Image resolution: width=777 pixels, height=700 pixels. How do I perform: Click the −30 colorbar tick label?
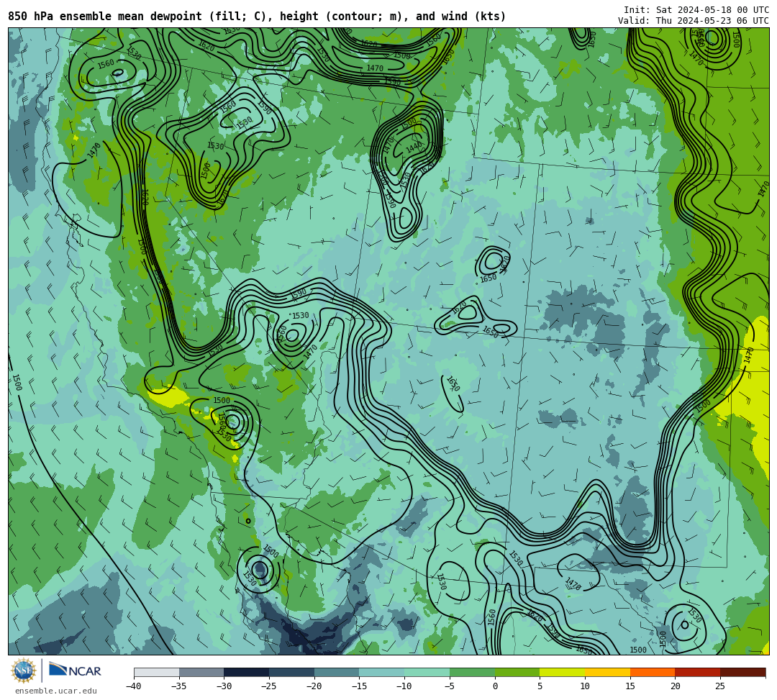coord(224,686)
